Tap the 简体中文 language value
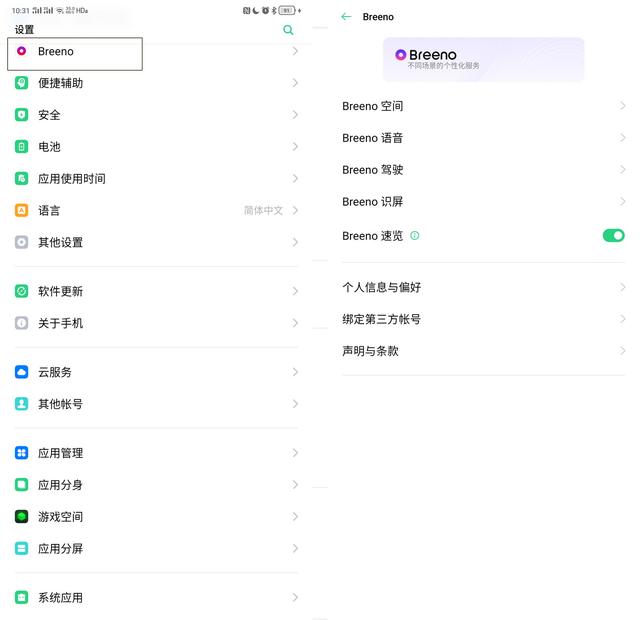Image resolution: width=640 pixels, height=620 pixels. 263,210
